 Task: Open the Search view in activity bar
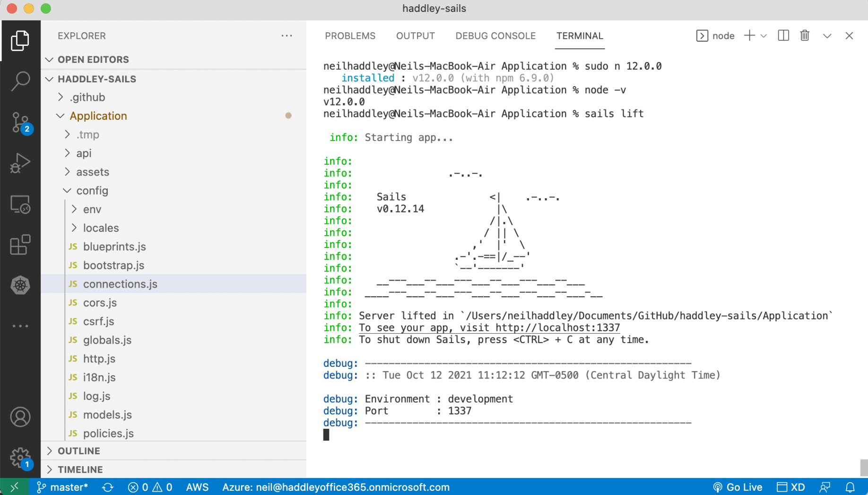20,81
